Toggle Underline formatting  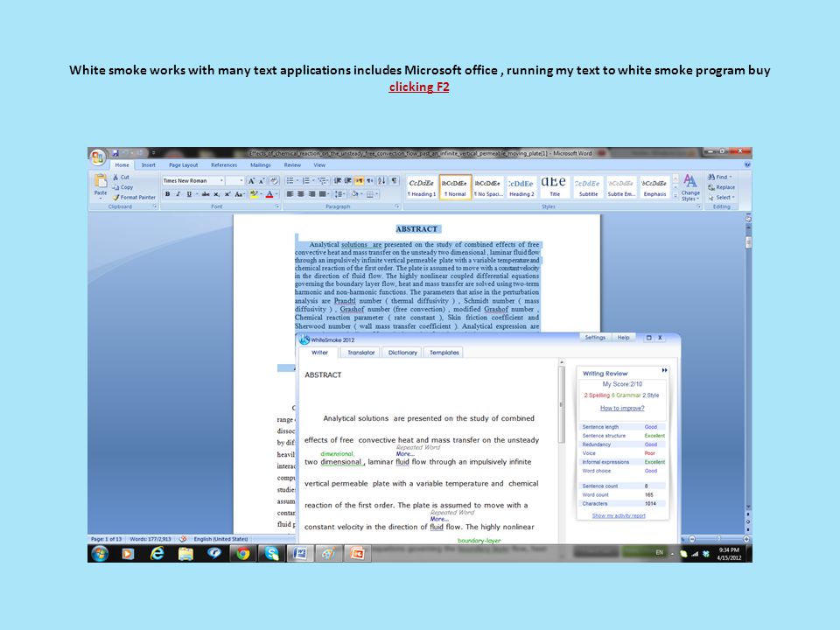[x=189, y=194]
